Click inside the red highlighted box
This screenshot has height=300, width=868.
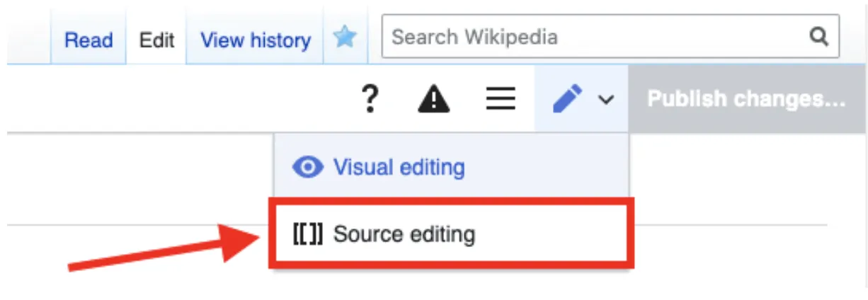point(450,233)
